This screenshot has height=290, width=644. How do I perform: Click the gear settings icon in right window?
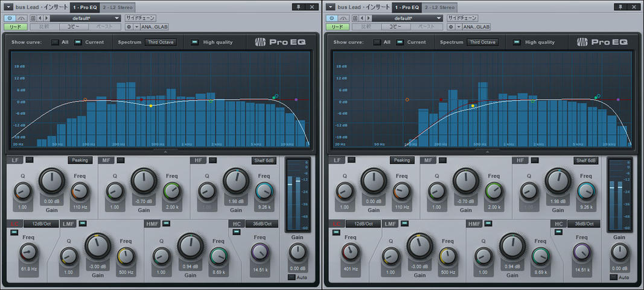tap(451, 27)
